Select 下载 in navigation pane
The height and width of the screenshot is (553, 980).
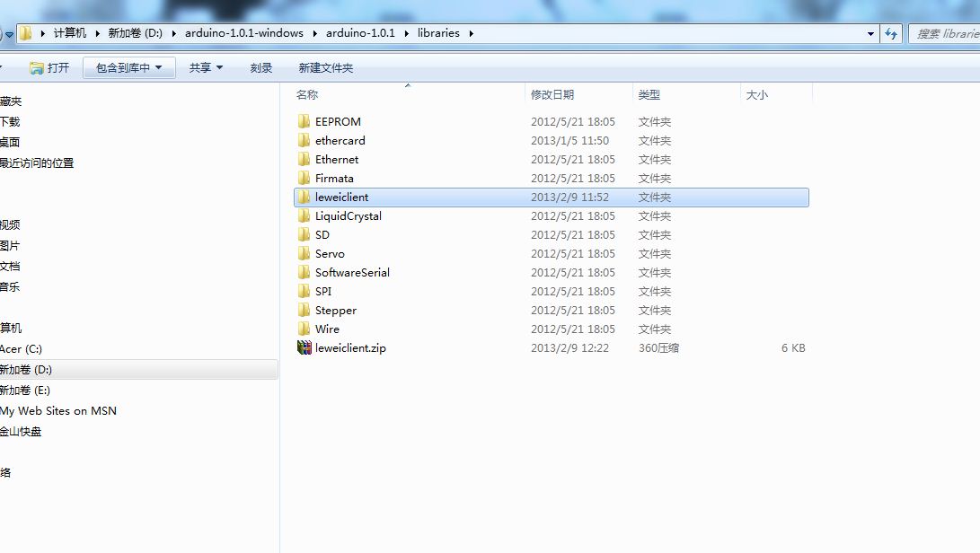(x=10, y=121)
